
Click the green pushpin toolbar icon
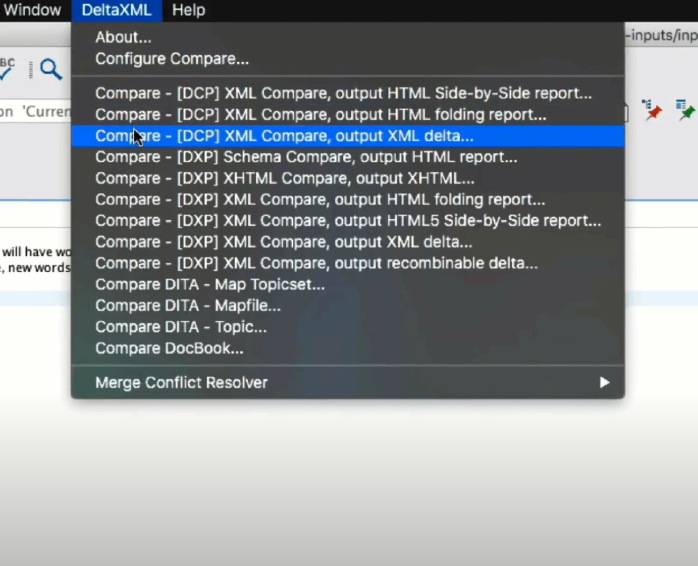pos(685,109)
